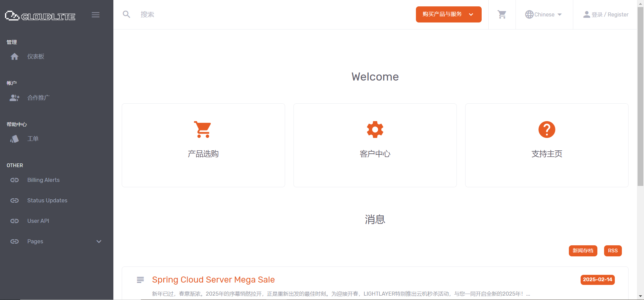Click the dashboard home icon

pos(14,56)
